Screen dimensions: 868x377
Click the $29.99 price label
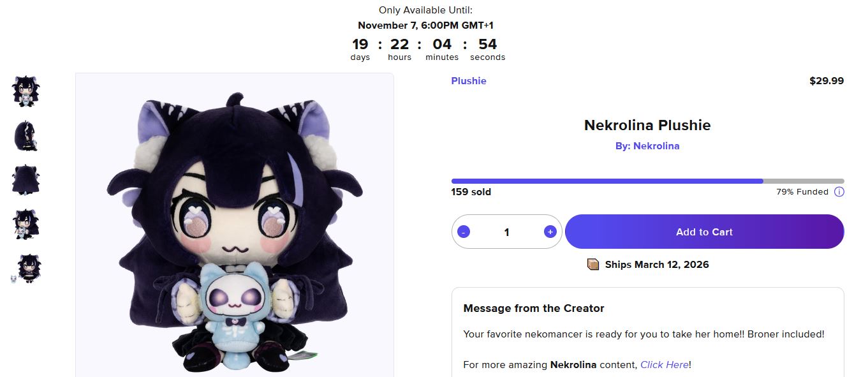(x=827, y=80)
